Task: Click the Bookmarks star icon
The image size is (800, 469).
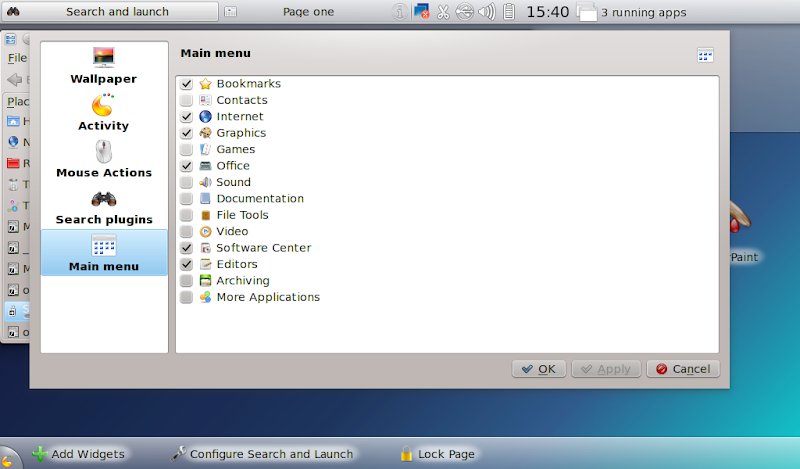Action: coord(205,84)
